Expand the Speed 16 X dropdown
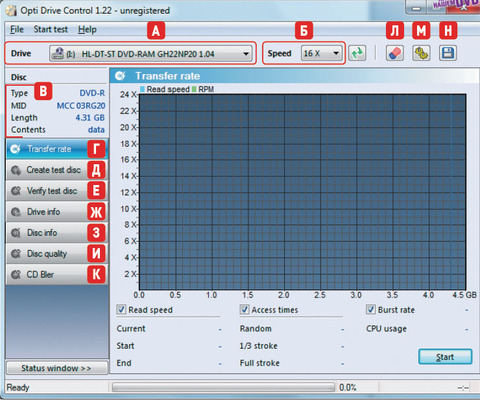The image size is (480, 400). point(322,53)
